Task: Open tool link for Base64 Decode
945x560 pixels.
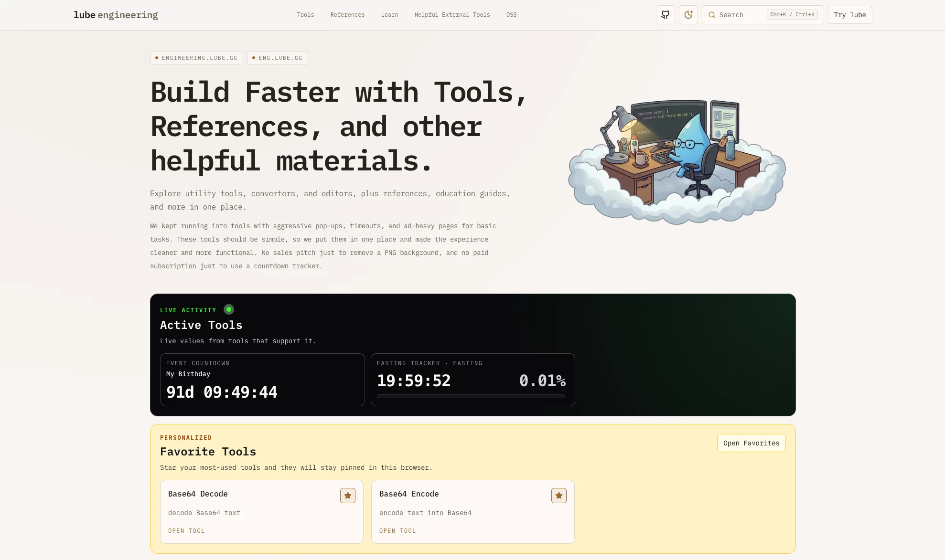Action: click(186, 531)
